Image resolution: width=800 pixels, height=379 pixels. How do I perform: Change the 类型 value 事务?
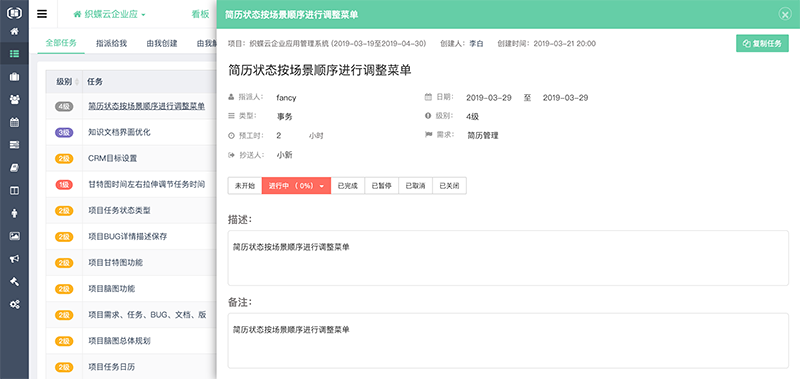pyautogui.click(x=285, y=117)
